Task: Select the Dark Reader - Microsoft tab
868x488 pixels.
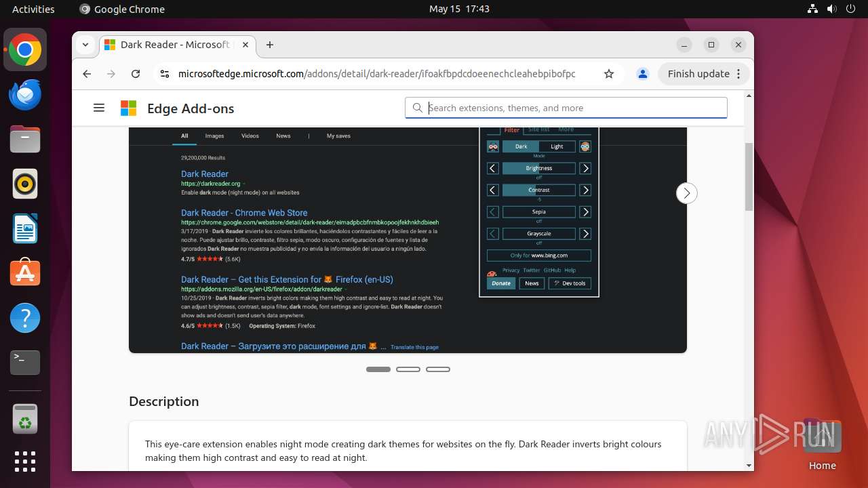Action: (176, 45)
